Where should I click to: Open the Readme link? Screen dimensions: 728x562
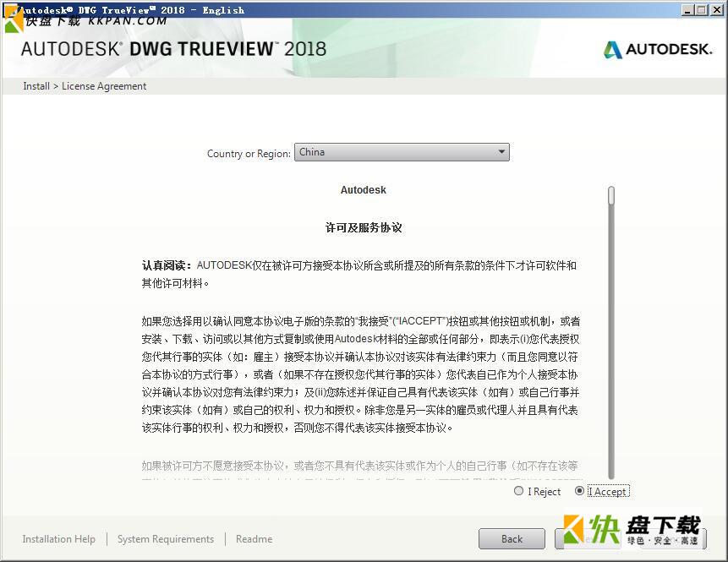254,539
